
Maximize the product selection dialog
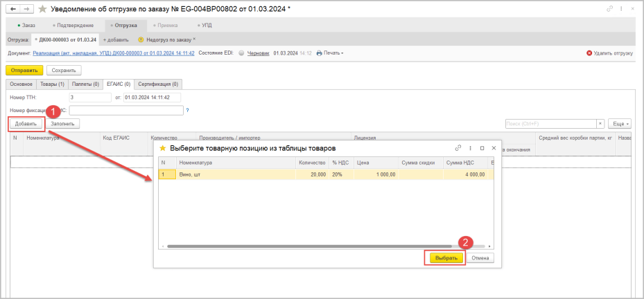pos(482,148)
